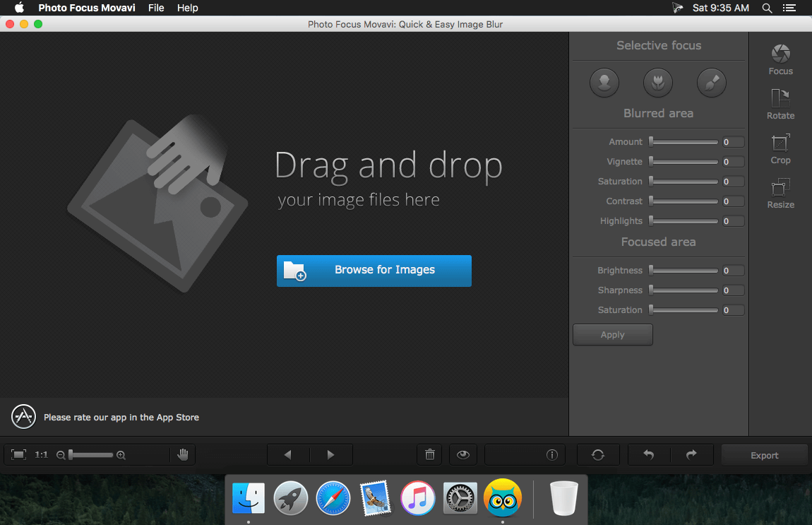The width and height of the screenshot is (812, 525).
Task: Adjust the Contrast slider
Action: [x=683, y=201]
